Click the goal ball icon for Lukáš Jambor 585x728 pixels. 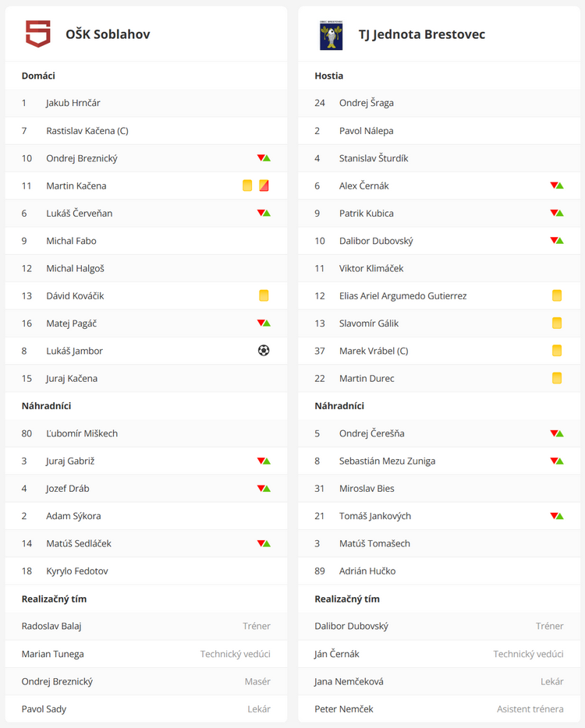point(264,351)
